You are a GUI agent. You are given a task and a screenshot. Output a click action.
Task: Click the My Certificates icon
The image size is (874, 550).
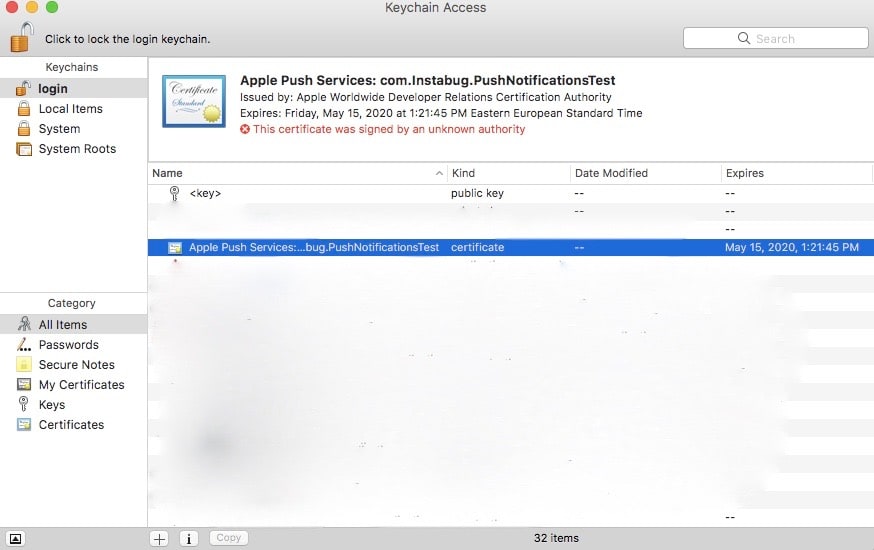pyautogui.click(x=24, y=384)
